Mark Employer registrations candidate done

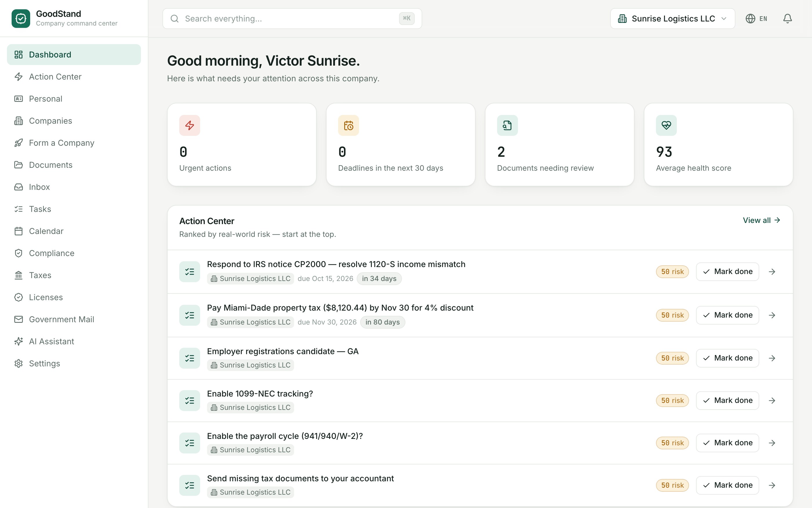pos(727,358)
